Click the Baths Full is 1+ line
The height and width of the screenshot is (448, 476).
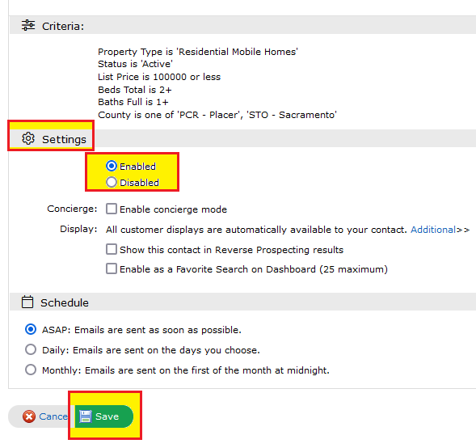(x=133, y=102)
